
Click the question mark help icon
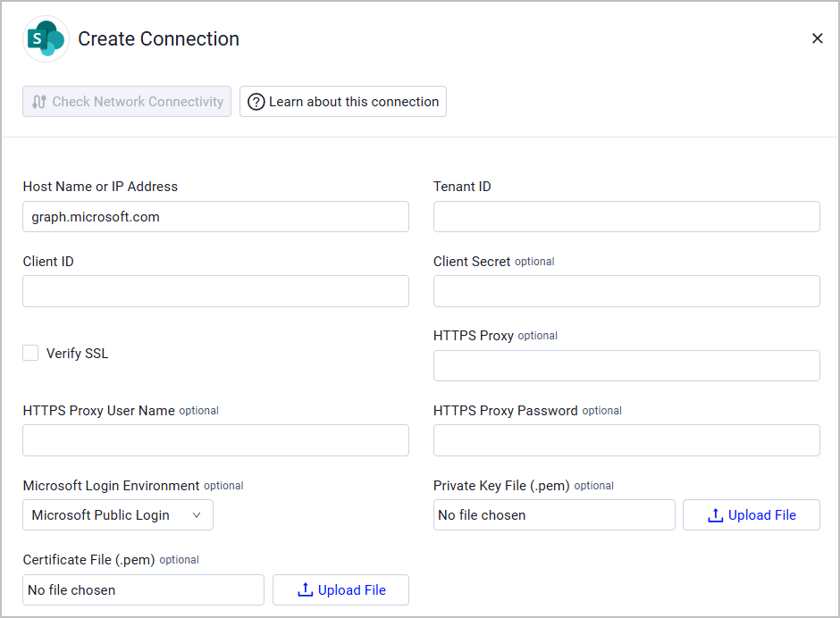point(256,101)
